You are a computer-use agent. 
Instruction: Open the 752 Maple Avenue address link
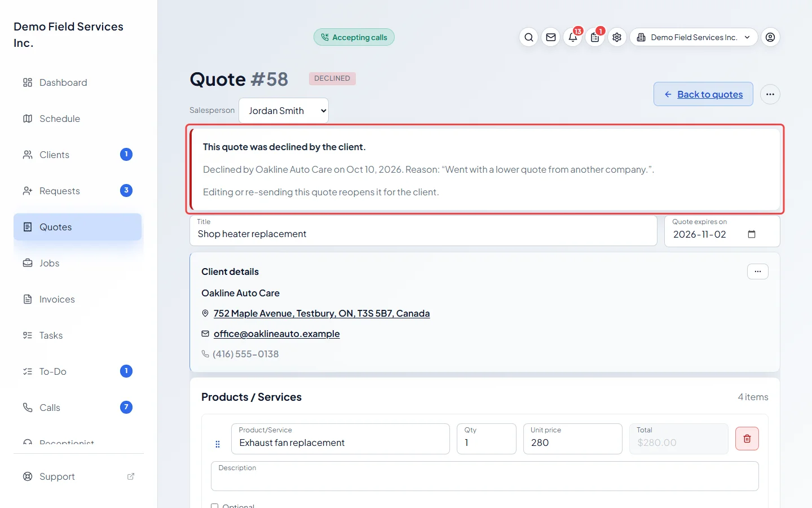(321, 313)
